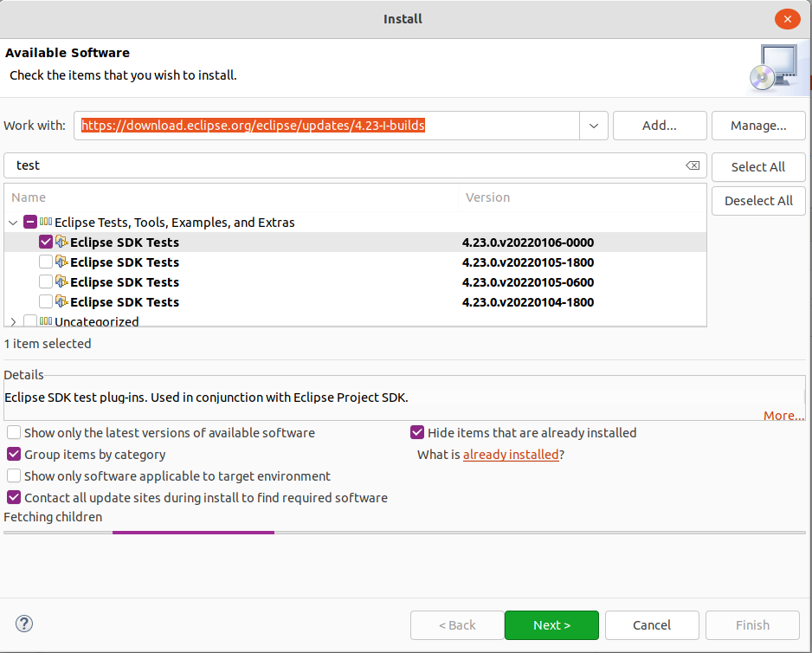The width and height of the screenshot is (812, 653).
Task: Click the Eclipse SDK test plug-ins description text
Action: [x=206, y=398]
